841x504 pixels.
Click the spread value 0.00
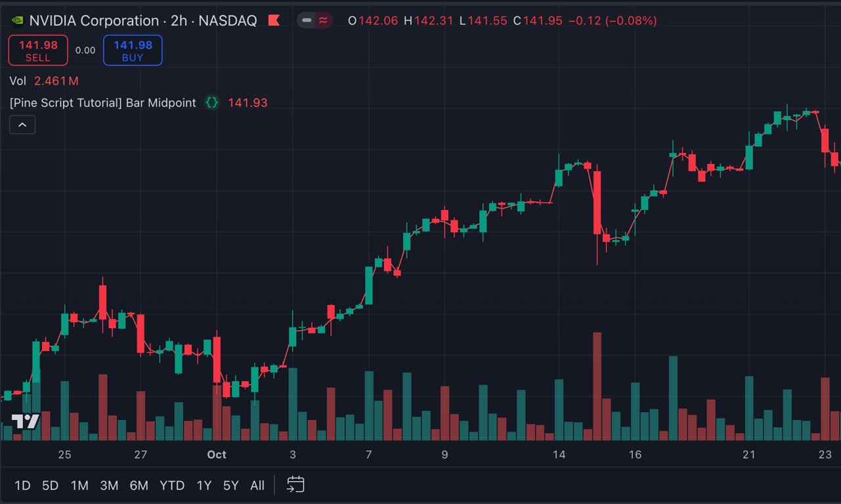[x=85, y=51]
